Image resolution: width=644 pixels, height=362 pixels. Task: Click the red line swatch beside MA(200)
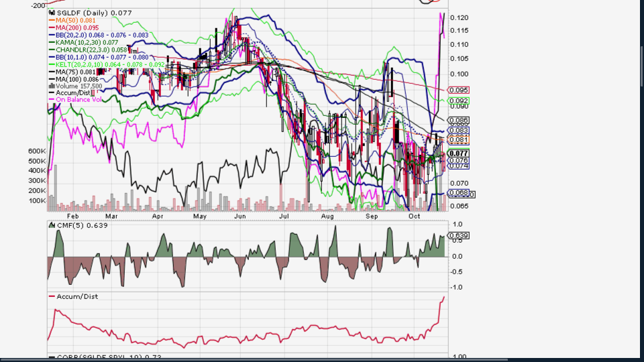click(x=52, y=28)
